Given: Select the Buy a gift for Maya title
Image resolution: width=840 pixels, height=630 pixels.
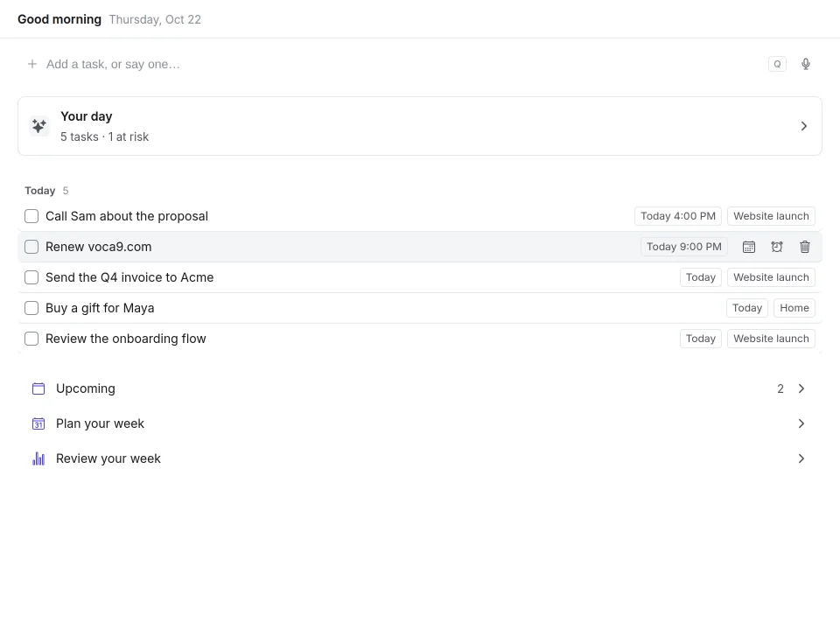Looking at the screenshot, I should [x=100, y=308].
